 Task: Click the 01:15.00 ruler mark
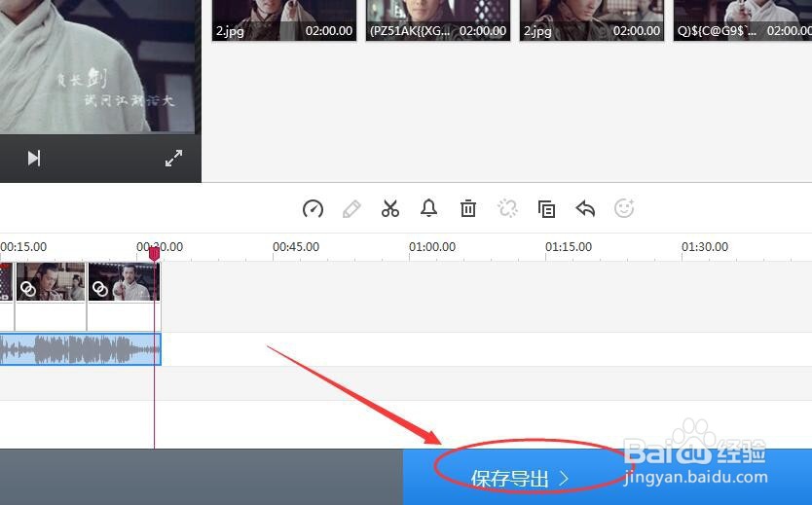click(x=568, y=247)
